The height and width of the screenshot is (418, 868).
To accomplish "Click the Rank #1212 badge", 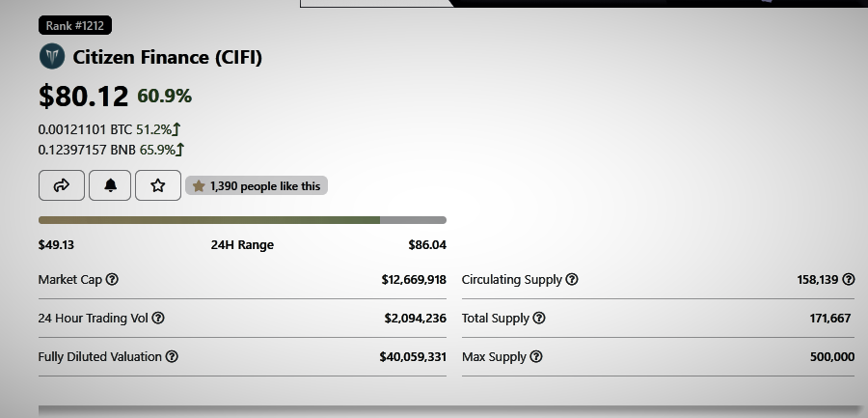I will [x=74, y=25].
